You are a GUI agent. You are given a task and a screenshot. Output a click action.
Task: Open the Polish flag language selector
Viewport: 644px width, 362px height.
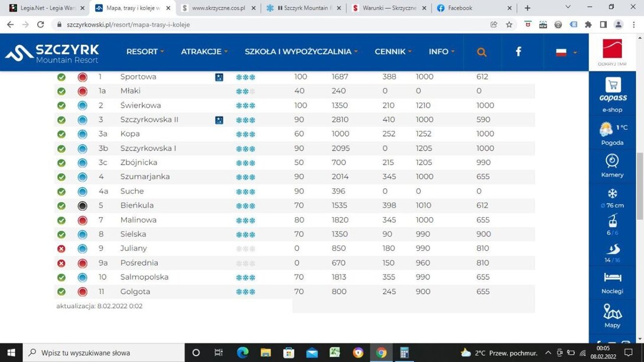[x=566, y=52]
